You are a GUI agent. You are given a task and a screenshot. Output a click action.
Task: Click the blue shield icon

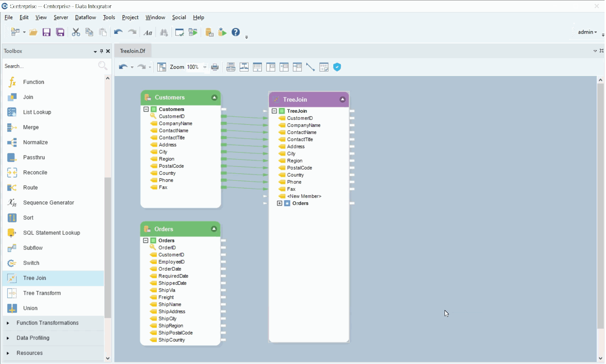click(337, 67)
